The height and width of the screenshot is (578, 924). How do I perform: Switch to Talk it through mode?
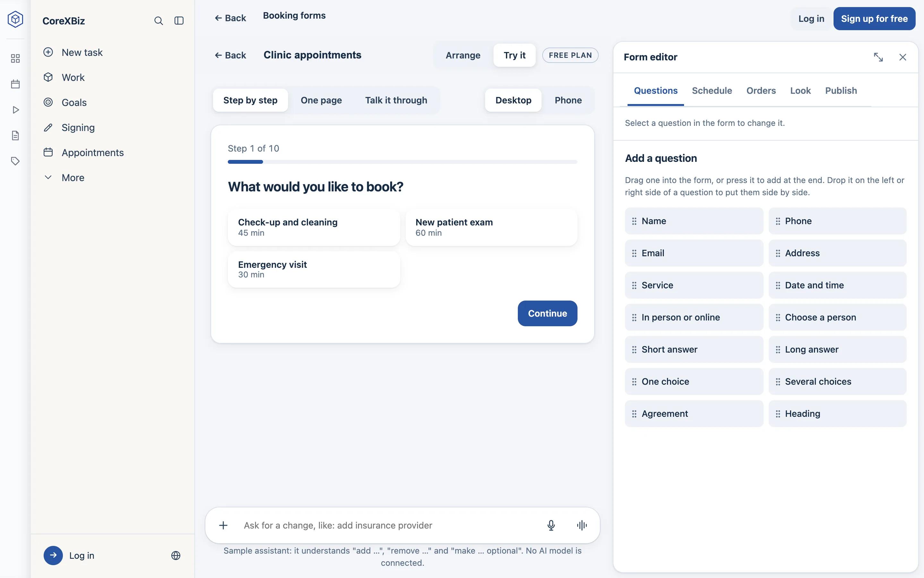pyautogui.click(x=396, y=100)
